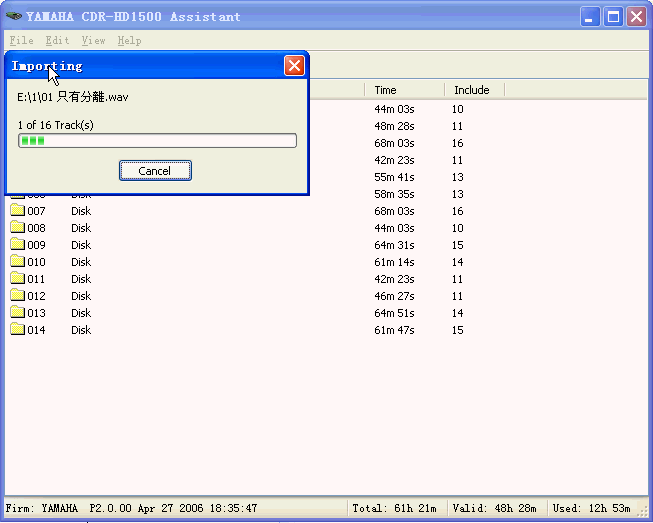The width and height of the screenshot is (653, 523).
Task: Click the time value 46m 27s
Action: (394, 296)
